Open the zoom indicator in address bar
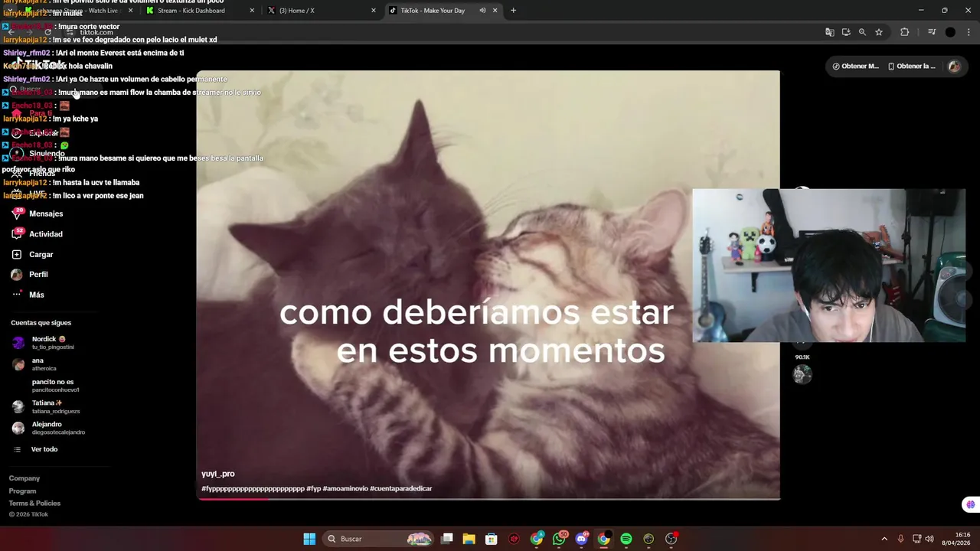 [862, 32]
